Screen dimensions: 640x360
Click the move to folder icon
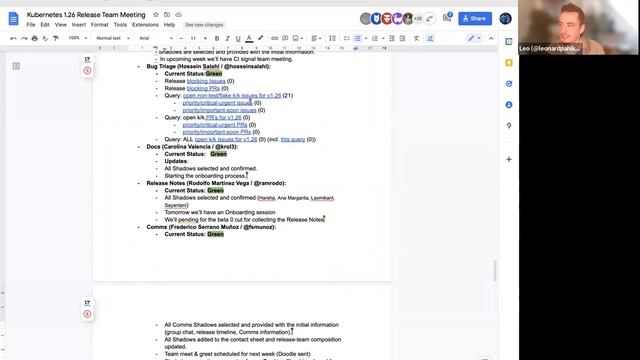coord(167,15)
